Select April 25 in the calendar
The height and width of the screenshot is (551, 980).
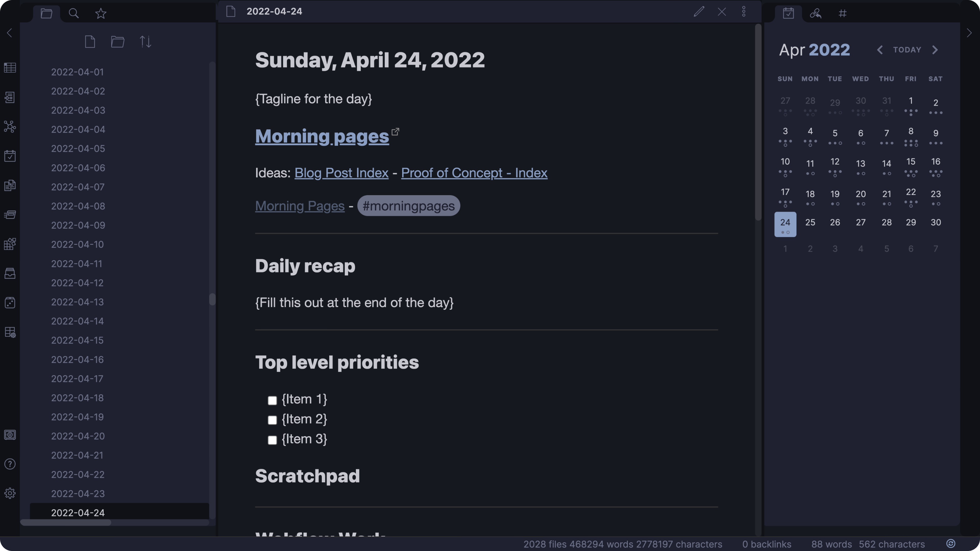click(810, 223)
